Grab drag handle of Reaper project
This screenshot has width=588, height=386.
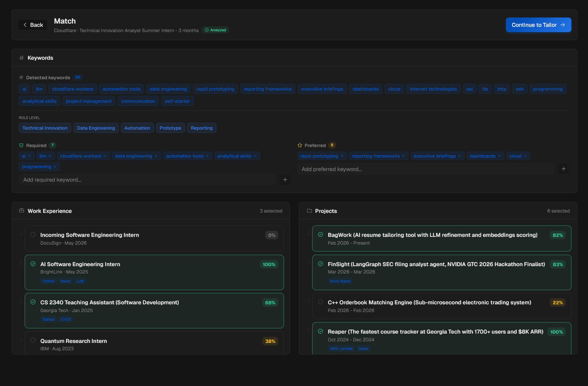tap(309, 330)
